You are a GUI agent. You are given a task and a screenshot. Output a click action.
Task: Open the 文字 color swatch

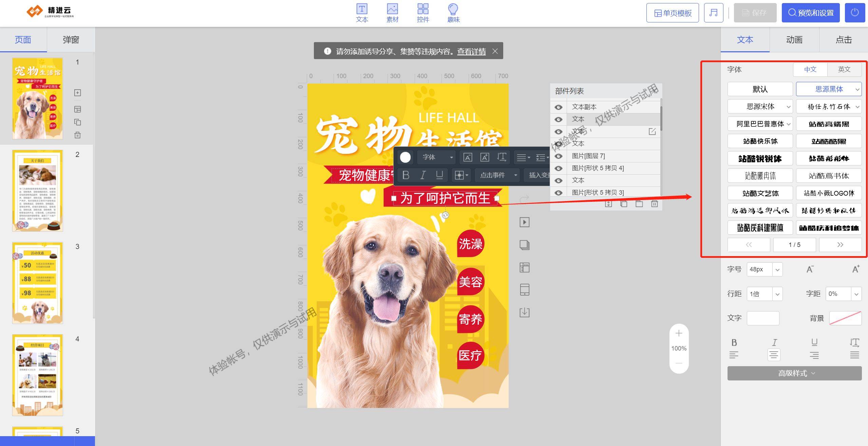(x=763, y=318)
